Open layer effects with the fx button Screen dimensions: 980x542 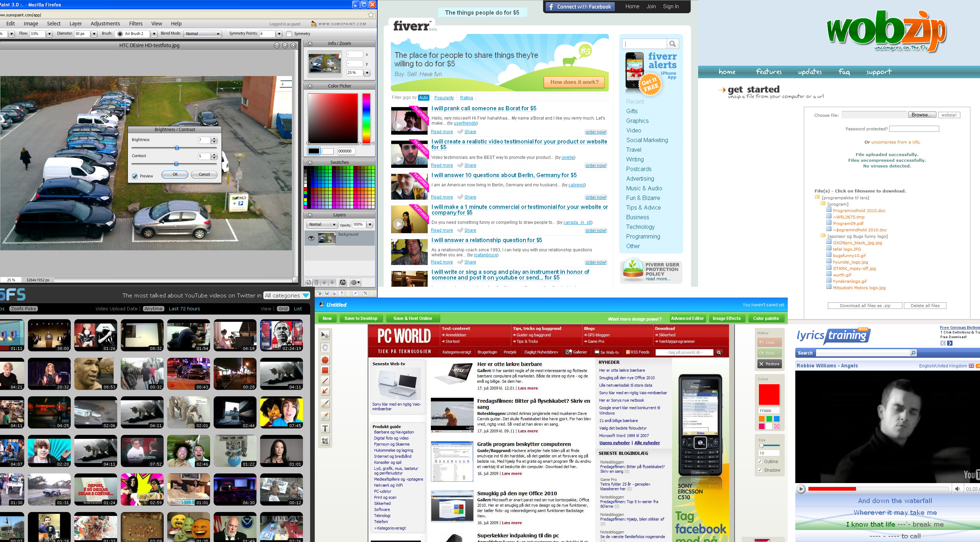[x=343, y=282]
